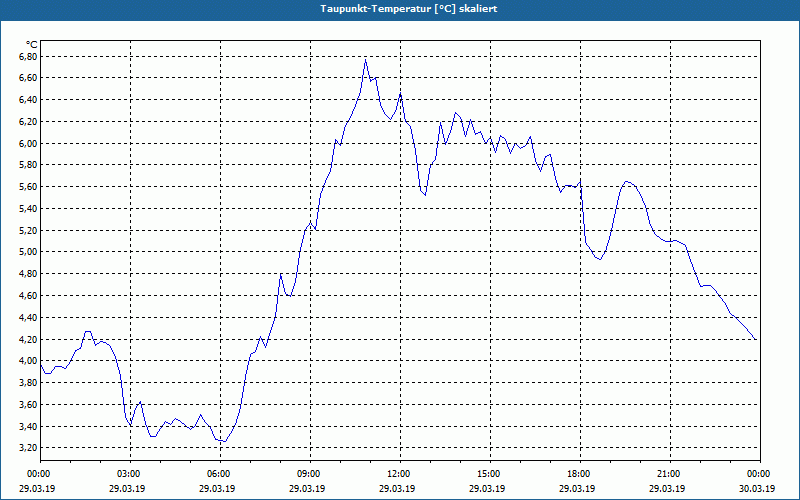Click the 29.03.19 date under 09:00

307,488
